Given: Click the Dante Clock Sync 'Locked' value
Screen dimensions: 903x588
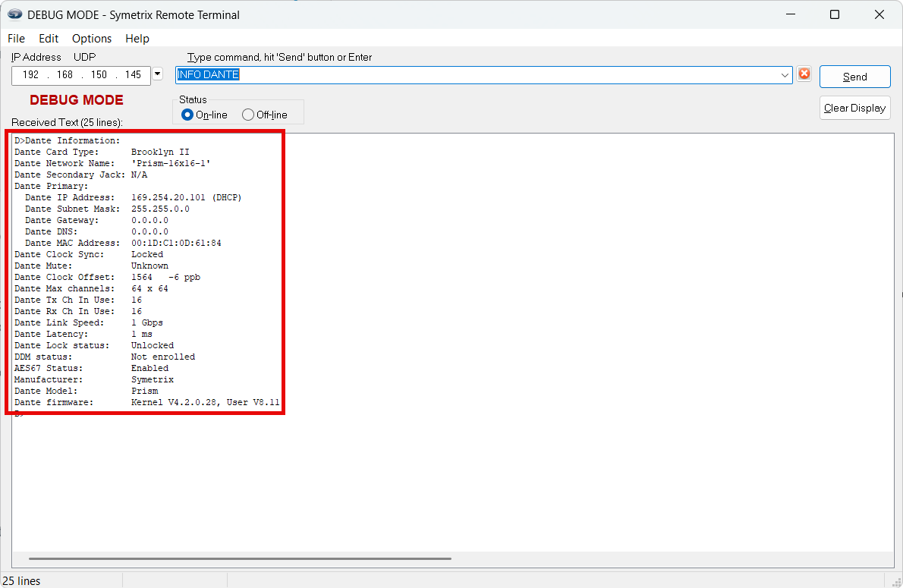Looking at the screenshot, I should pos(147,255).
